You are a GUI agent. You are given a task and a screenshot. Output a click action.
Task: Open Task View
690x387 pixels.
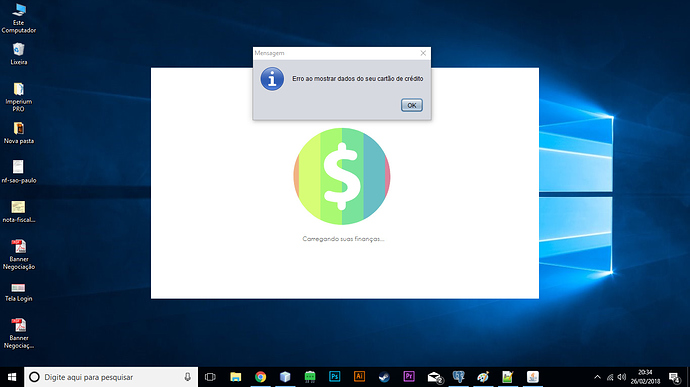(210, 377)
